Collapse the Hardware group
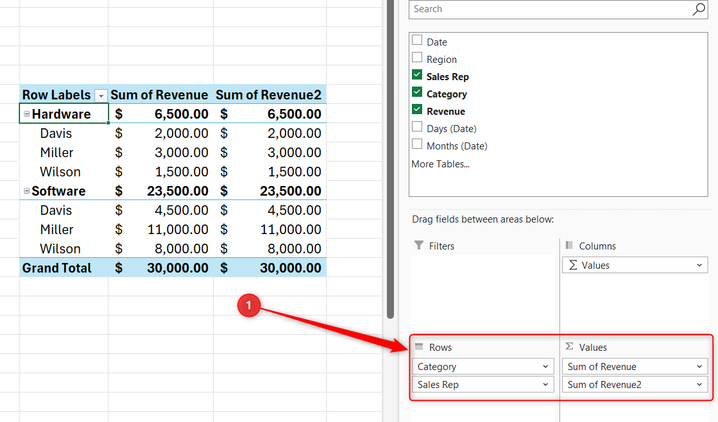Image resolution: width=718 pixels, height=422 pixels. pos(27,114)
